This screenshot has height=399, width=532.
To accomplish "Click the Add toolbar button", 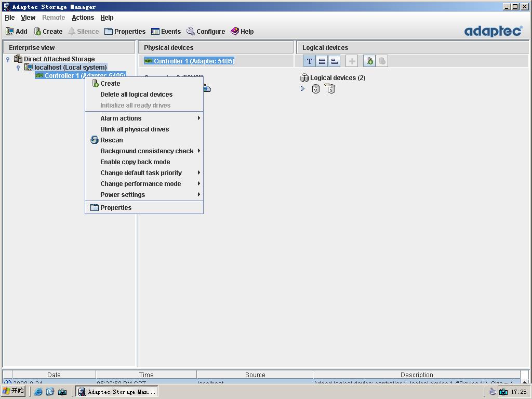I will coord(16,31).
